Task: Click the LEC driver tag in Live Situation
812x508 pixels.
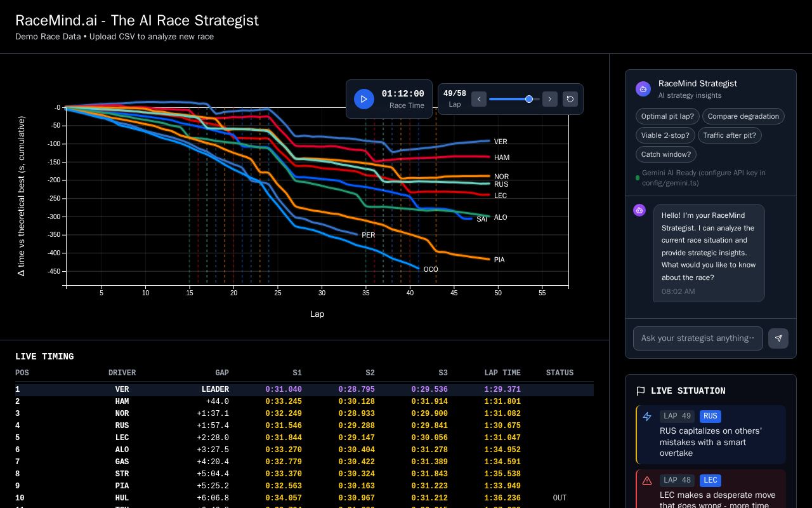Action: [x=710, y=480]
